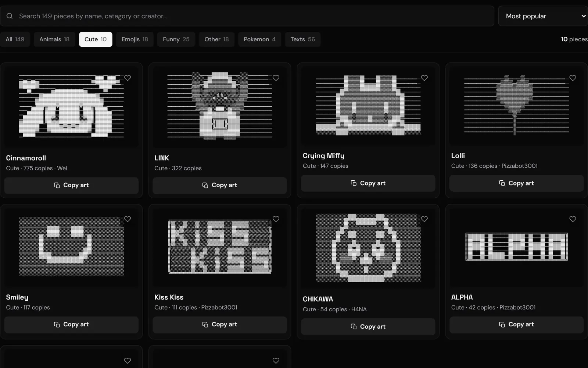Favorite the Cinnamoroll art with heart icon
588x368 pixels.
pyautogui.click(x=128, y=78)
